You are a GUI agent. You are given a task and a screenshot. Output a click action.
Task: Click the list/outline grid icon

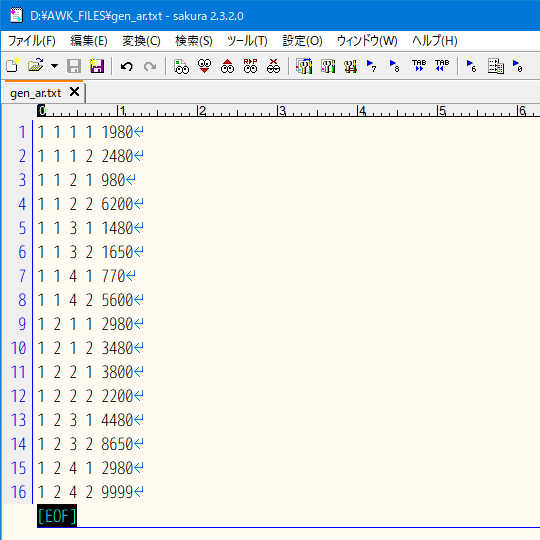pos(496,66)
